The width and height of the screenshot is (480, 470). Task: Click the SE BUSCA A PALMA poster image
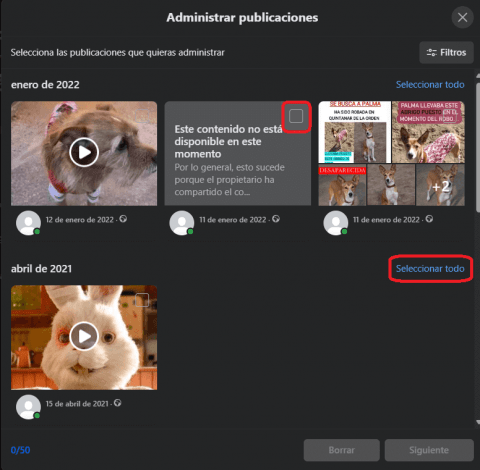[x=355, y=132]
